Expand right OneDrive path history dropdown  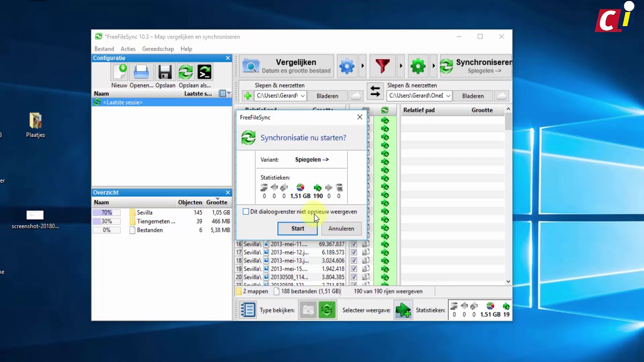pyautogui.click(x=448, y=96)
